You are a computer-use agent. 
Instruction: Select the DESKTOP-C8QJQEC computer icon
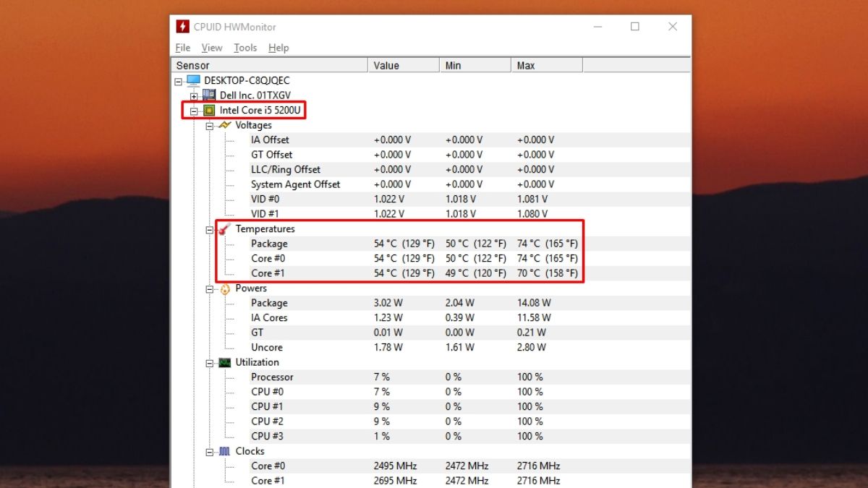(x=193, y=80)
